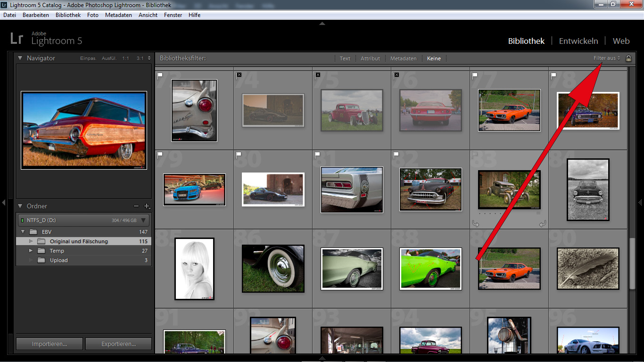This screenshot has width=644, height=362.
Task: Flag the unflagged photo 83
Action: (x=475, y=154)
